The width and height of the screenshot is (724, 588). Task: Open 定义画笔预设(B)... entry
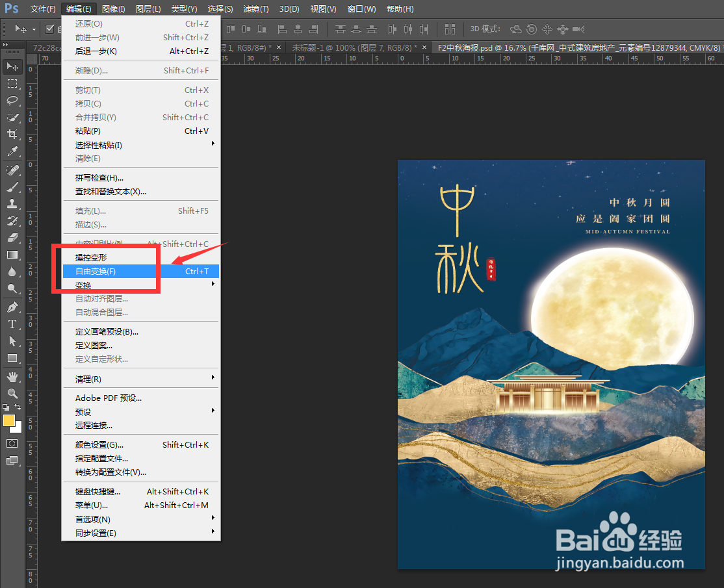point(141,332)
